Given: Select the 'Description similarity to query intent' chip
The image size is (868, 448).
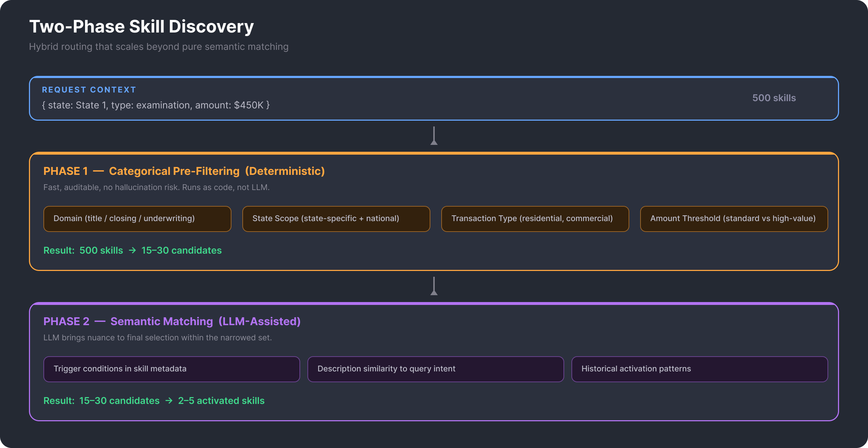Looking at the screenshot, I should point(436,369).
